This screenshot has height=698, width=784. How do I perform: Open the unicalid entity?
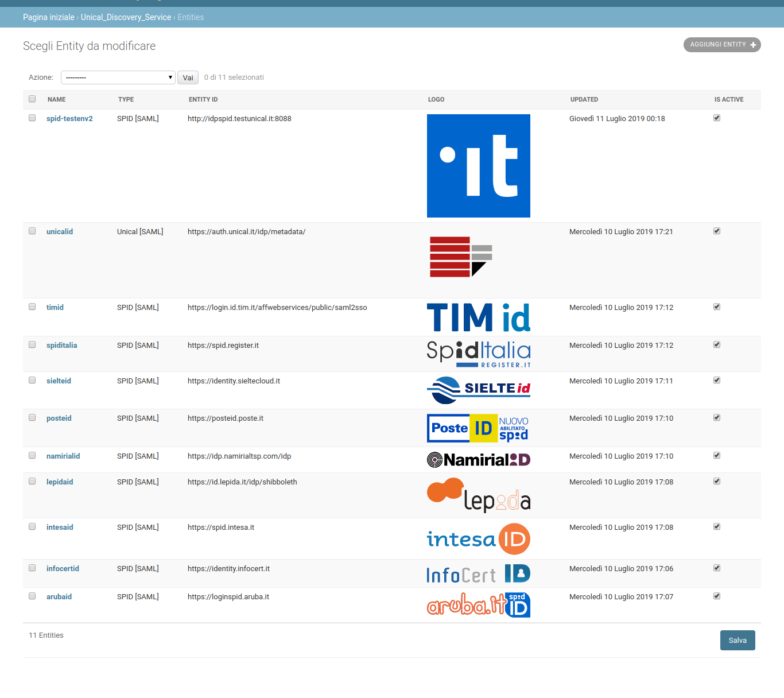(60, 232)
